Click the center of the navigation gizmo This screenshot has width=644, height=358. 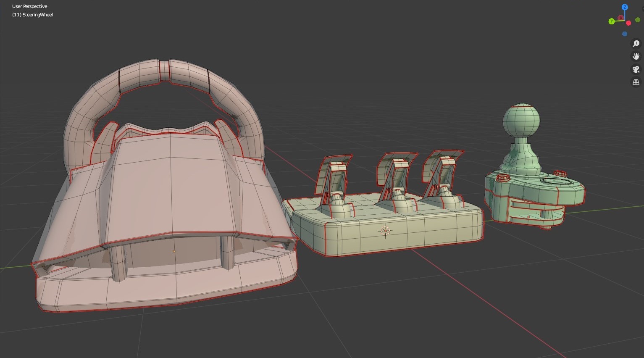pos(625,21)
